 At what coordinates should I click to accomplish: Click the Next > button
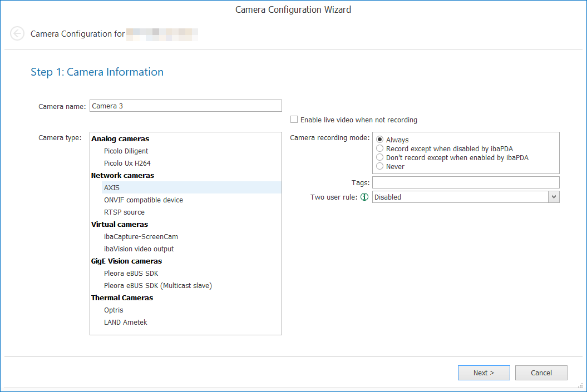(x=484, y=373)
